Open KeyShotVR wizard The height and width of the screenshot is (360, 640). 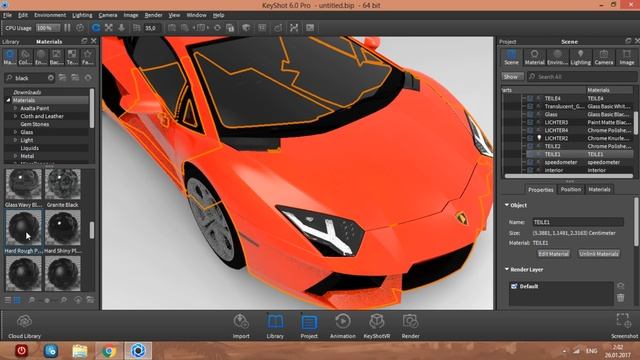pyautogui.click(x=376, y=327)
